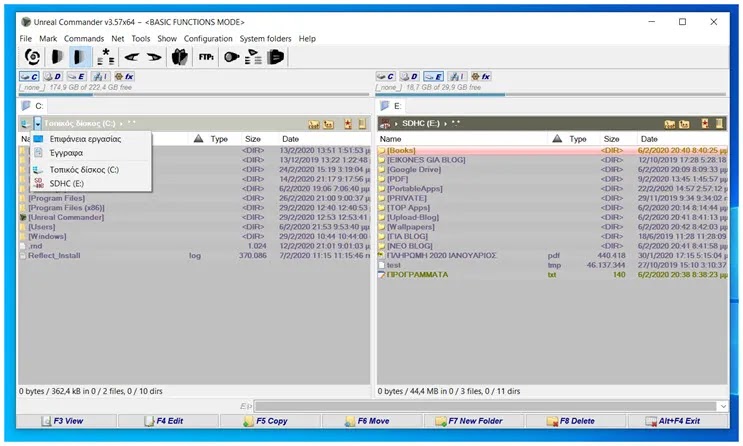This screenshot has width=743, height=446.
Task: Open the Configuration menu
Action: [208, 39]
